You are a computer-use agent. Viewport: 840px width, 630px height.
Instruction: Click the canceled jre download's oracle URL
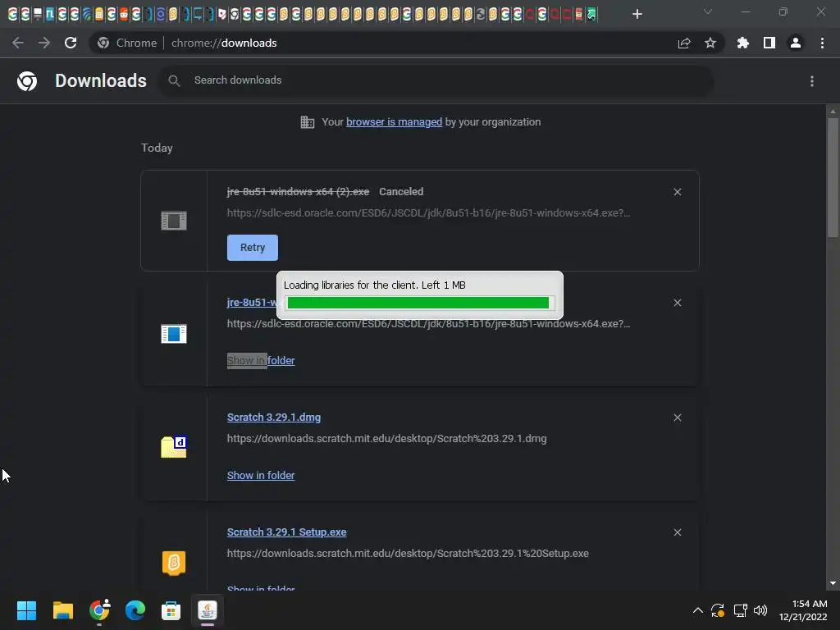[428, 212]
